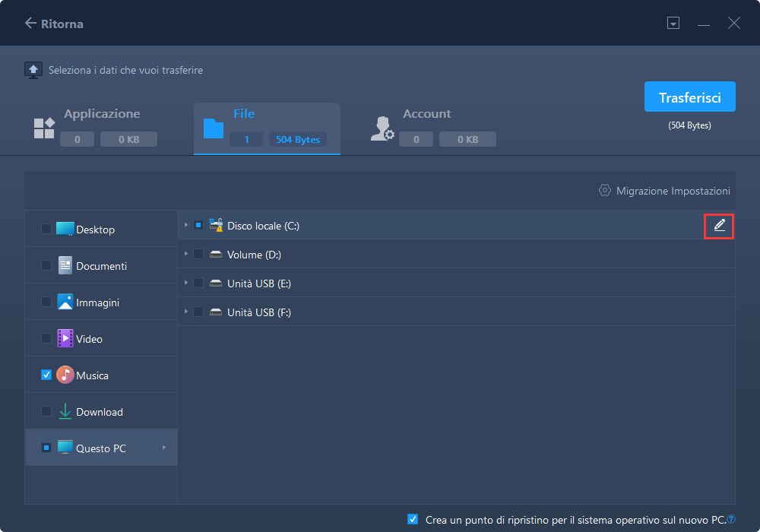This screenshot has height=532, width=760.
Task: Click the Volume (D:) drive icon
Action: tap(216, 254)
